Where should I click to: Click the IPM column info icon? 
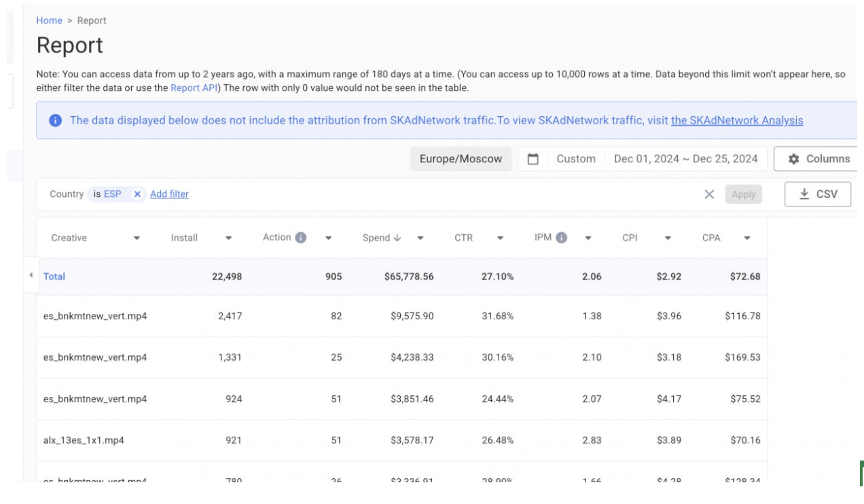tap(561, 238)
